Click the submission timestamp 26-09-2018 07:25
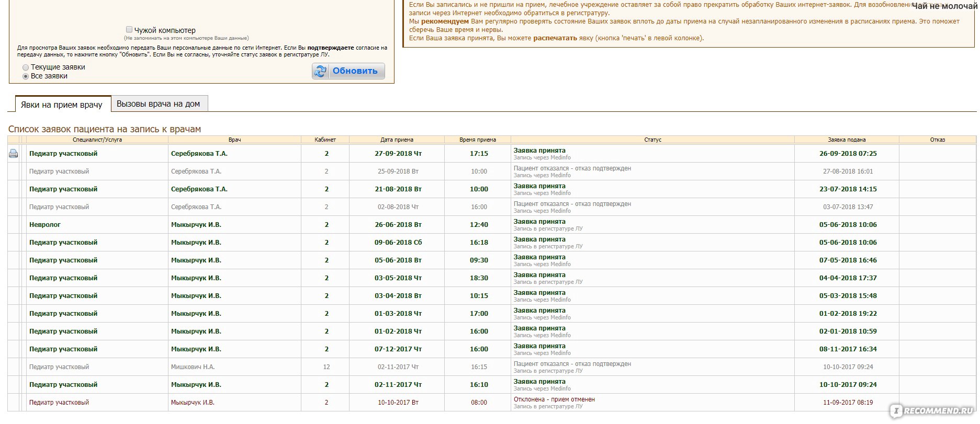Image resolution: width=980 pixels, height=424 pixels. click(848, 154)
